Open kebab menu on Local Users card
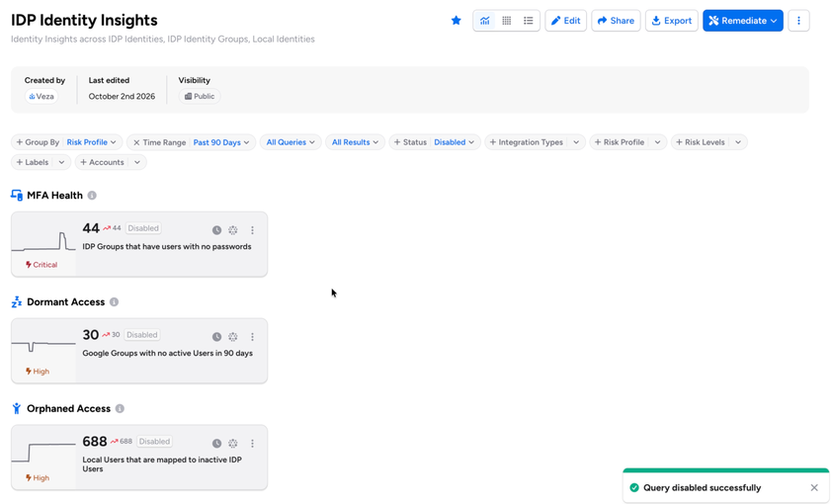This screenshot has height=504, width=831. point(252,443)
